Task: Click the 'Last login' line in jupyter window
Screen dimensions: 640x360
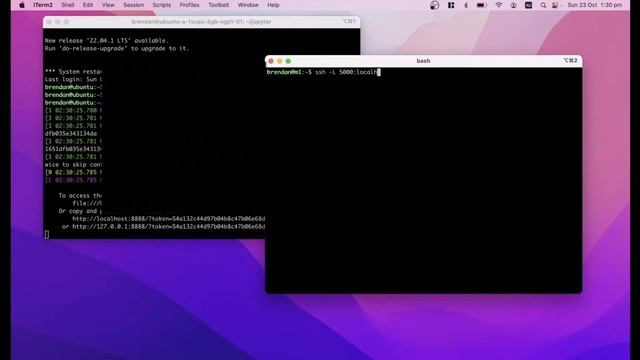Action: [73, 80]
